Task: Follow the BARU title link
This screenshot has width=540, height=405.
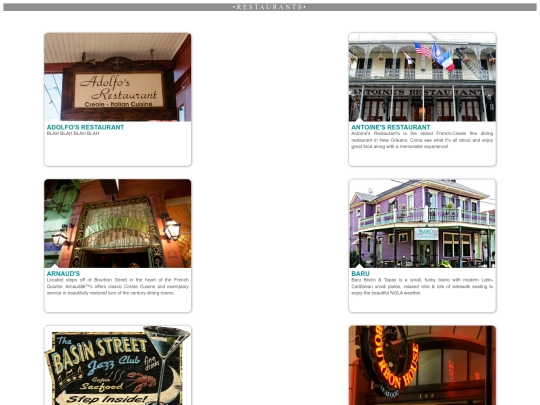Action: click(x=360, y=273)
